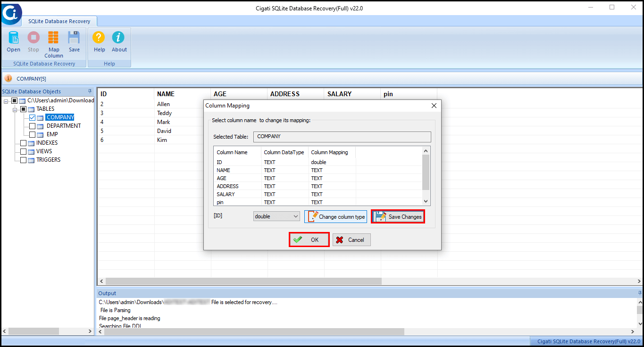Click the Change column type button
The width and height of the screenshot is (644, 347).
[335, 216]
